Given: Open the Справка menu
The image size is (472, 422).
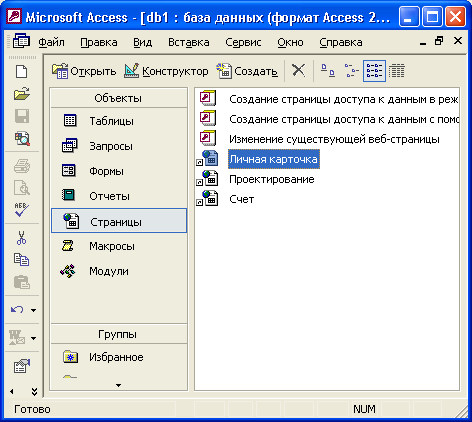Looking at the screenshot, I should click(341, 42).
